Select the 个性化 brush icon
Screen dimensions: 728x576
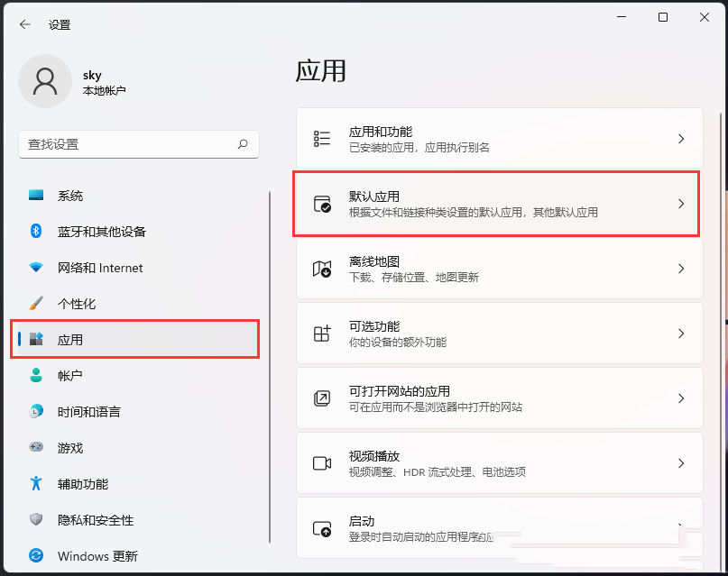tap(38, 304)
